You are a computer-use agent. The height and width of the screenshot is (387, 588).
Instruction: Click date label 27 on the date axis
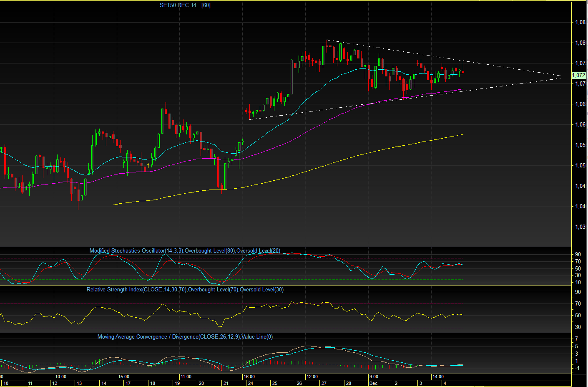324,383
